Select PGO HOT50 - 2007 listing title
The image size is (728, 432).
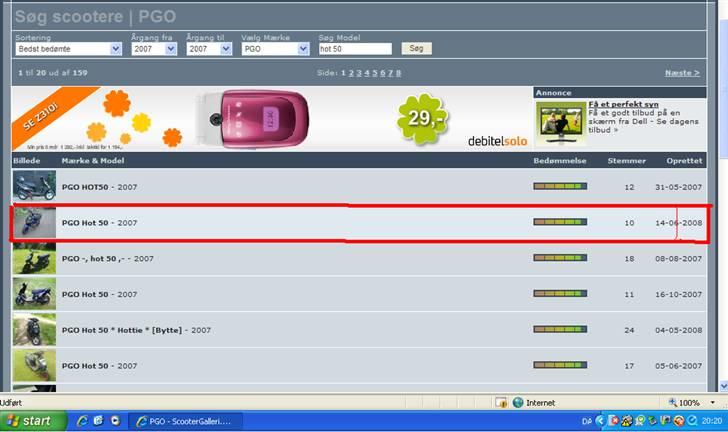(99, 187)
